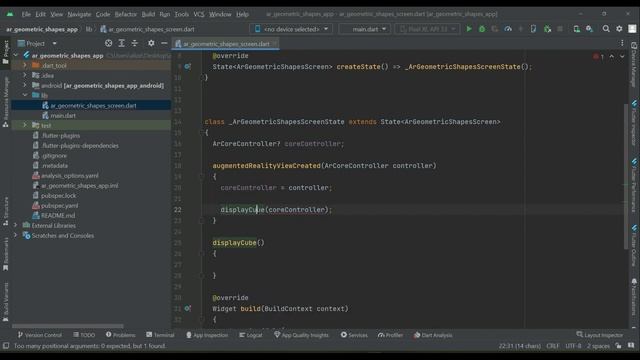Image resolution: width=640 pixels, height=360 pixels.
Task: Open Build Variants sidebar tool button
Action: point(5,302)
